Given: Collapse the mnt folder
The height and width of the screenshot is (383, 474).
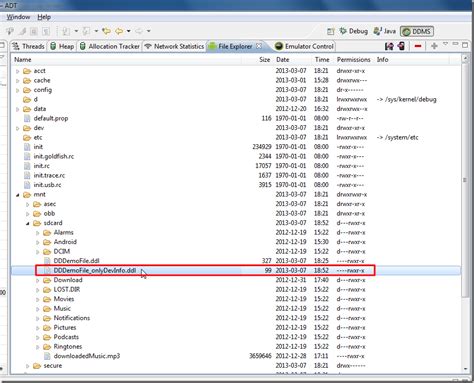Looking at the screenshot, I should point(18,195).
